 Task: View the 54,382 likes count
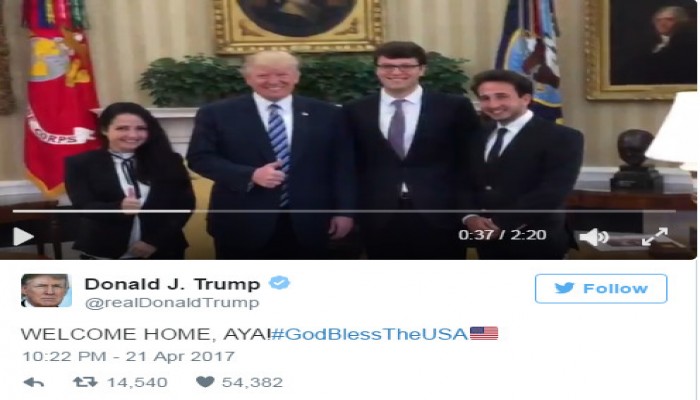252,382
